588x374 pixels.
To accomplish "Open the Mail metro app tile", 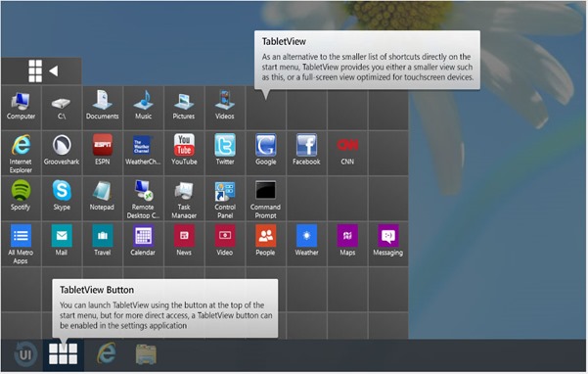I will [62, 244].
